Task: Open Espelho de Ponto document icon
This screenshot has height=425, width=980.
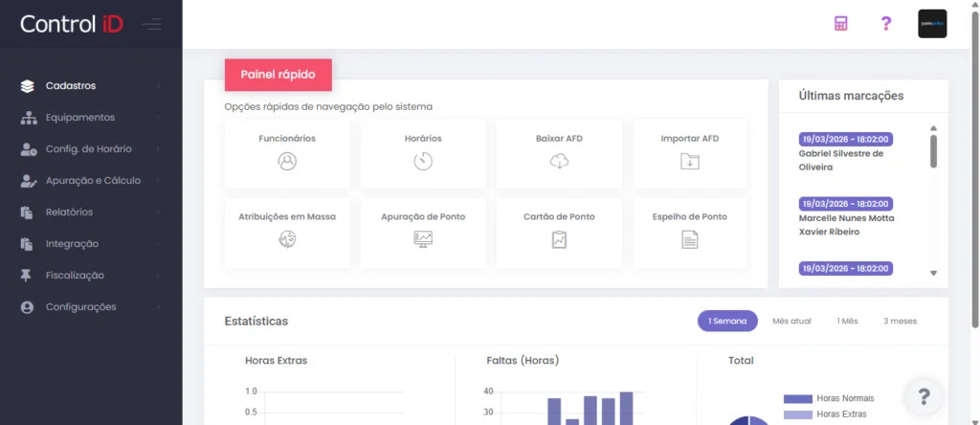Action: click(689, 239)
